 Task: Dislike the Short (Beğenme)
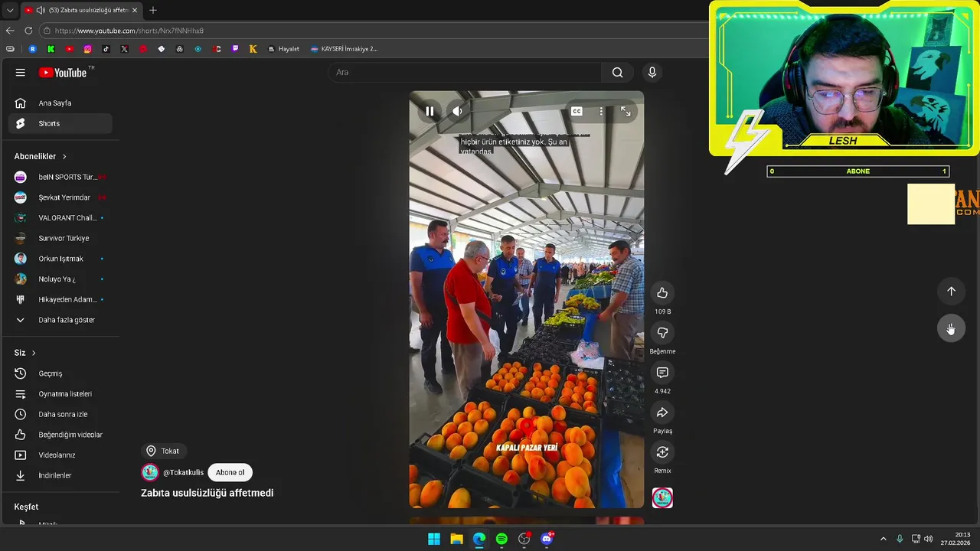662,332
